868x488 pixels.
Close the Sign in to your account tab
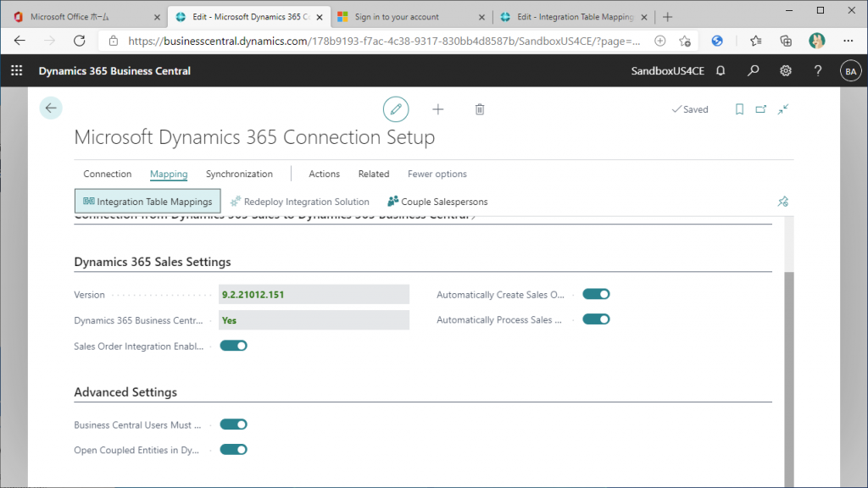click(481, 17)
